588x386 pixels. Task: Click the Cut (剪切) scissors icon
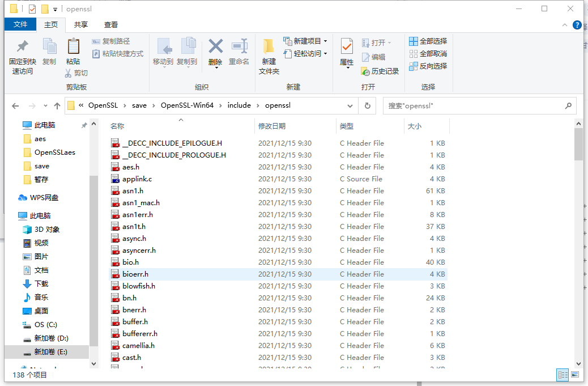(68, 73)
